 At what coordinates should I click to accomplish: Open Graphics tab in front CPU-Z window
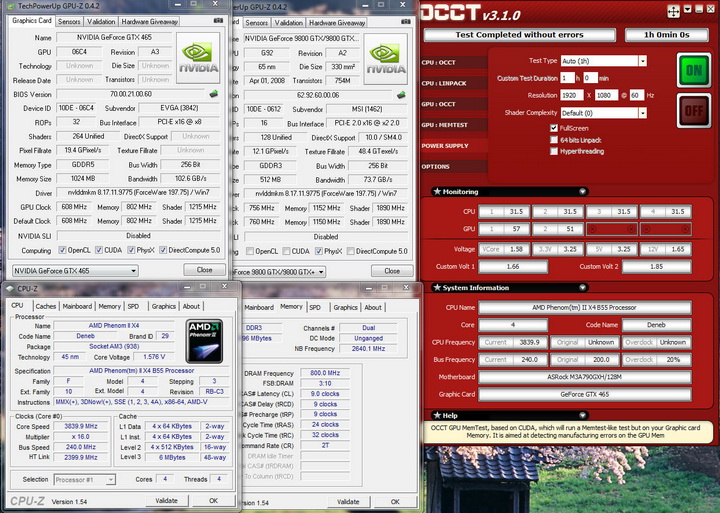[x=164, y=306]
